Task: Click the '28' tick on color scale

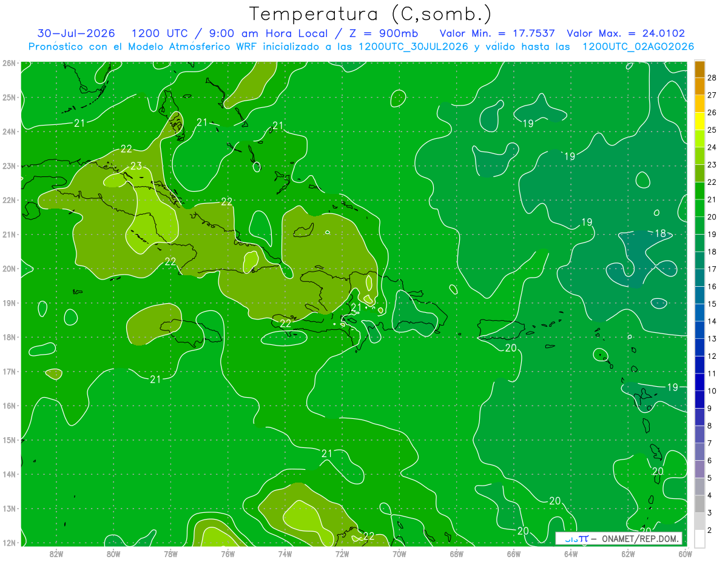Action: coord(712,78)
